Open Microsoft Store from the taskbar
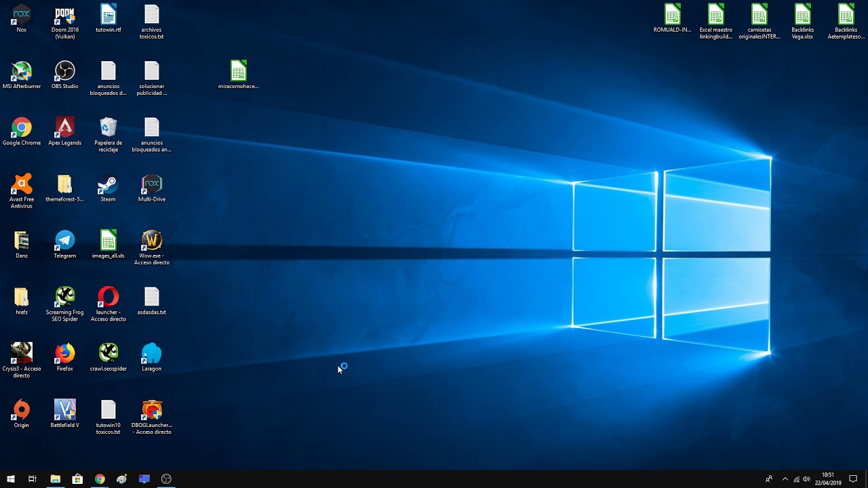The width and height of the screenshot is (868, 488). coord(77,479)
